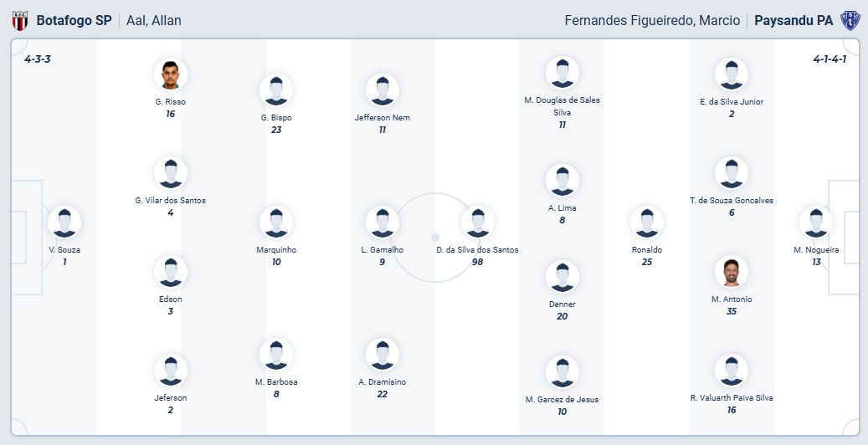Click L. Gamalho's player avatar
Viewport: 868px width, 445px height.
382,222
